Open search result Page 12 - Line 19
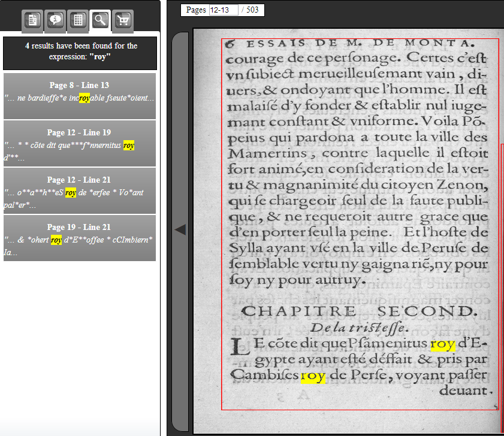This screenshot has width=504, height=436. pyautogui.click(x=80, y=143)
